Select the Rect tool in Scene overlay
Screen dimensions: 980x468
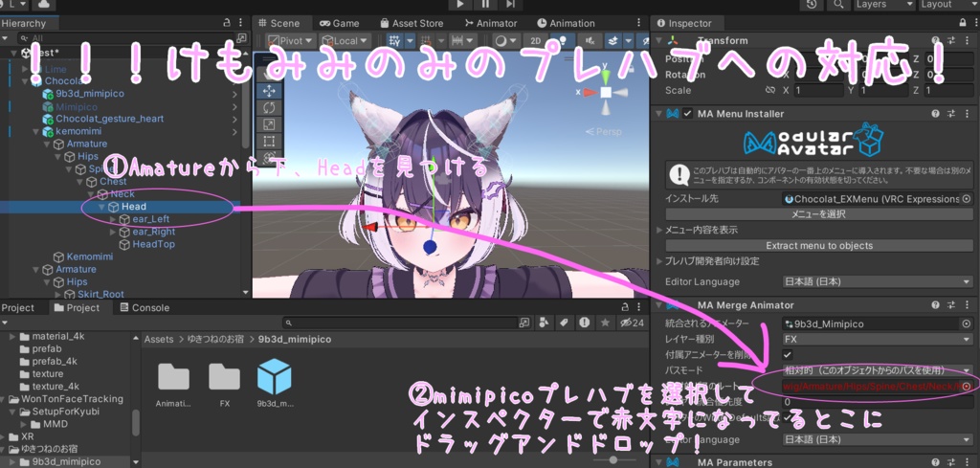(269, 142)
